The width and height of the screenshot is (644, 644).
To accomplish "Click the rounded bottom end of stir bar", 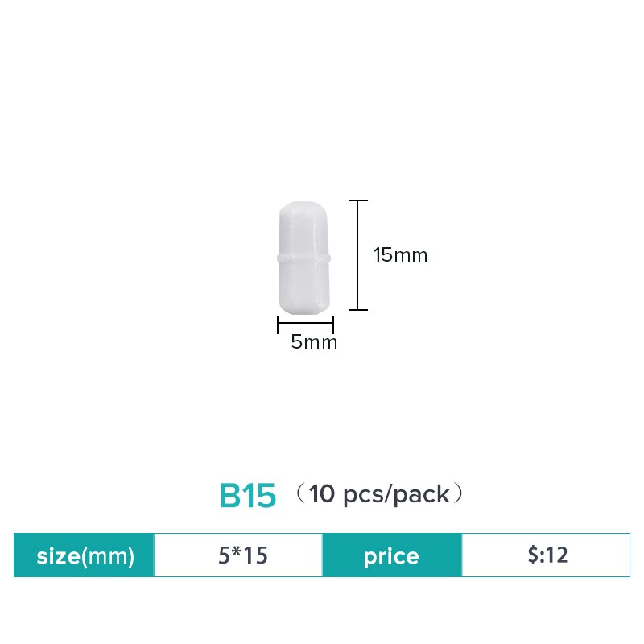I will click(x=305, y=308).
